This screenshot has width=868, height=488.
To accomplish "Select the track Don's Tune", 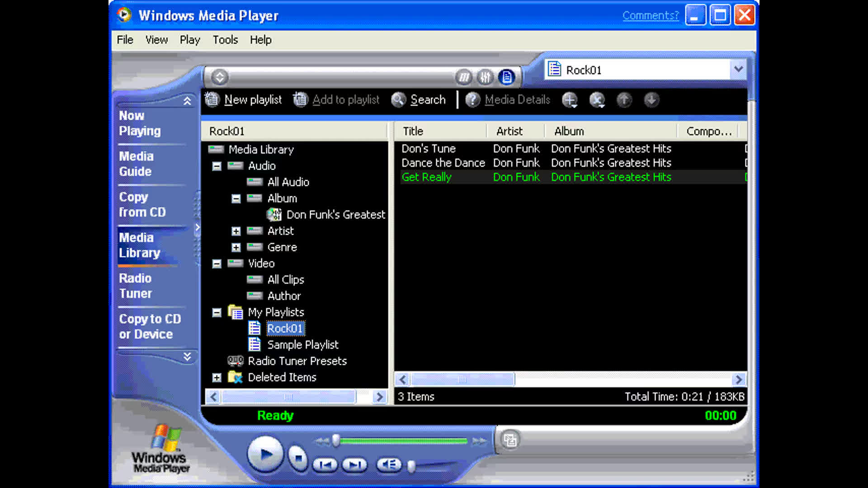I will click(x=429, y=149).
